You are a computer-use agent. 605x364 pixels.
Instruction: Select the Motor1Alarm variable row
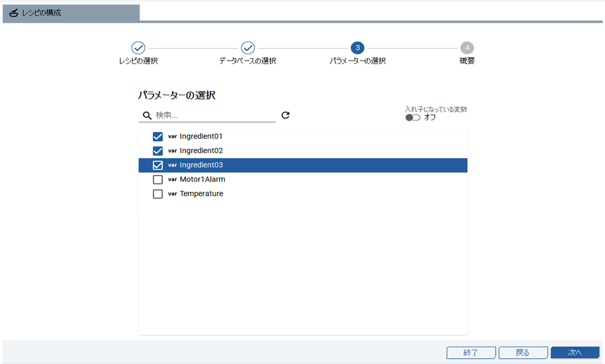(302, 179)
